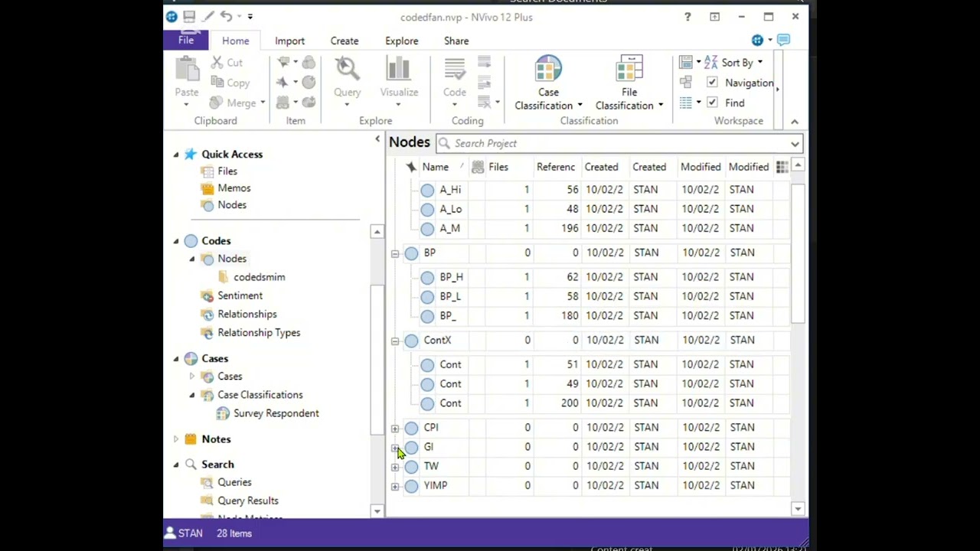980x551 pixels.
Task: Click the Save icon in title bar
Action: 189,16
